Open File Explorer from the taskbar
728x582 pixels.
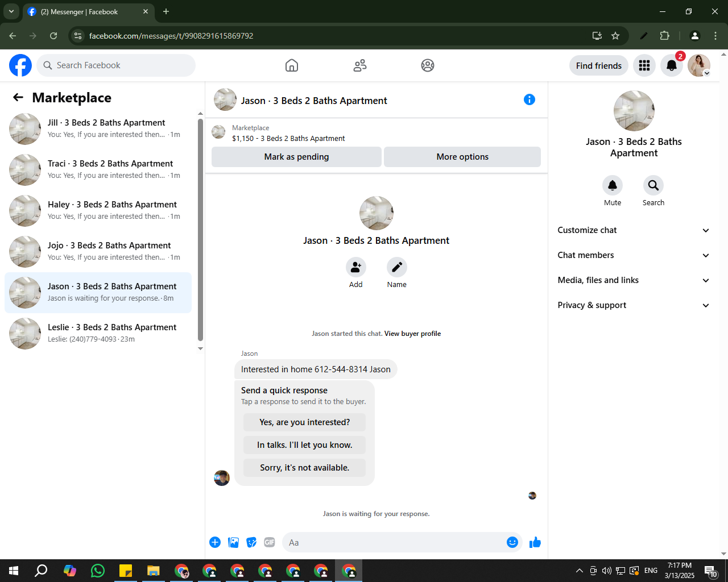[154, 571]
